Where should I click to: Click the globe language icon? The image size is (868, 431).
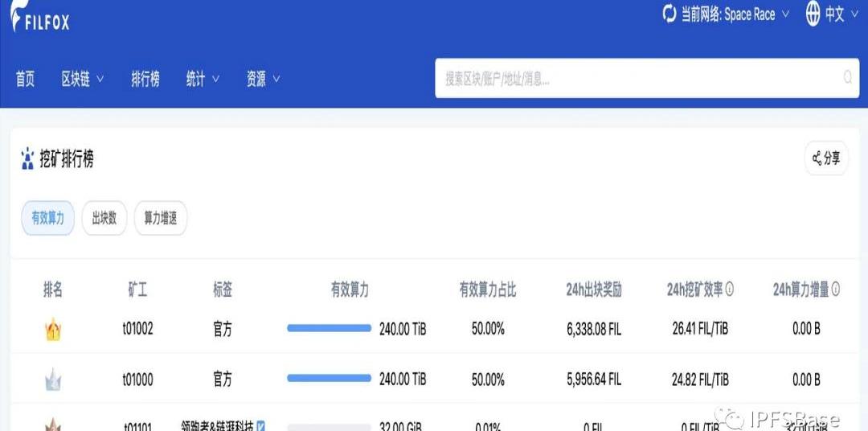pos(813,14)
